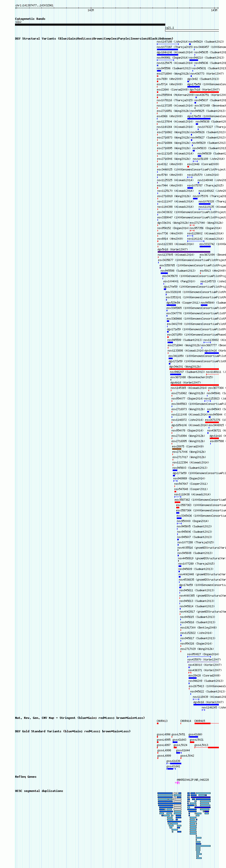
Task: Select variant nsv954152 (Dogan2014)
Action: click(x=173, y=228)
